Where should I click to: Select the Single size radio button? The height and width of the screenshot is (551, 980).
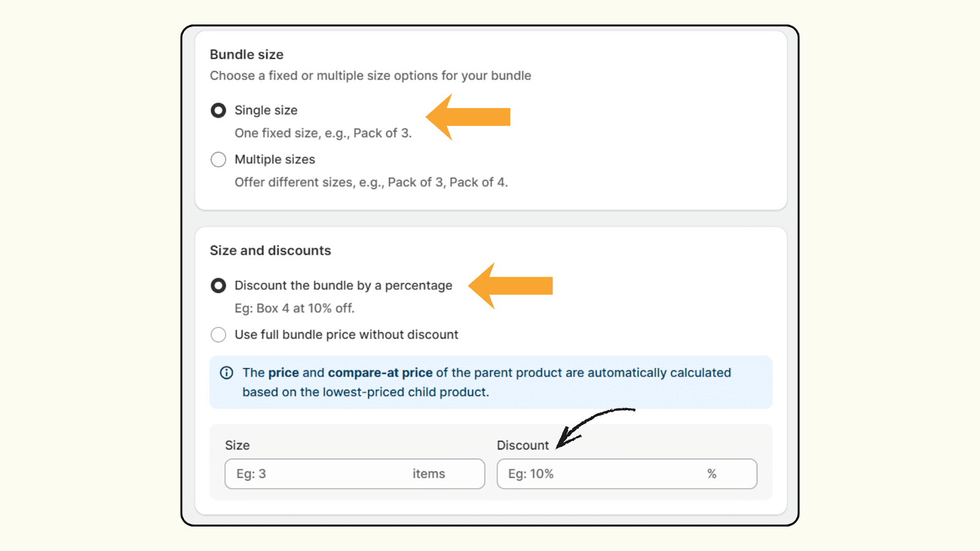tap(218, 110)
